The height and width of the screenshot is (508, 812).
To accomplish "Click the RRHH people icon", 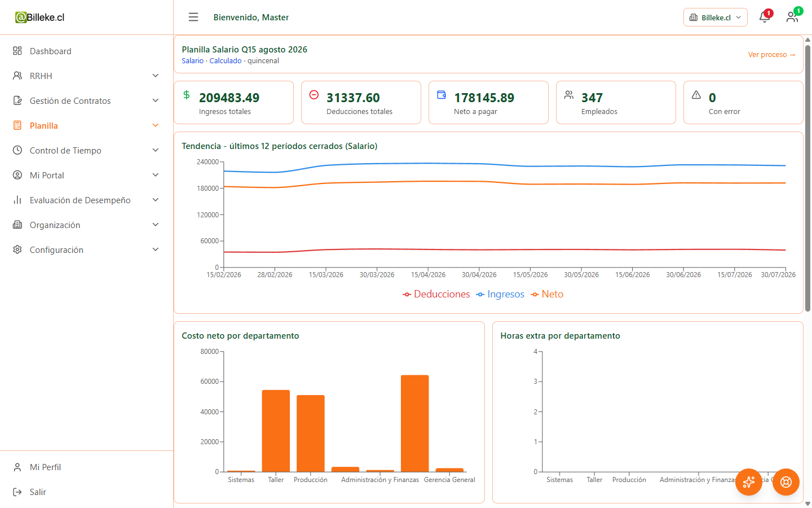I will (x=17, y=76).
